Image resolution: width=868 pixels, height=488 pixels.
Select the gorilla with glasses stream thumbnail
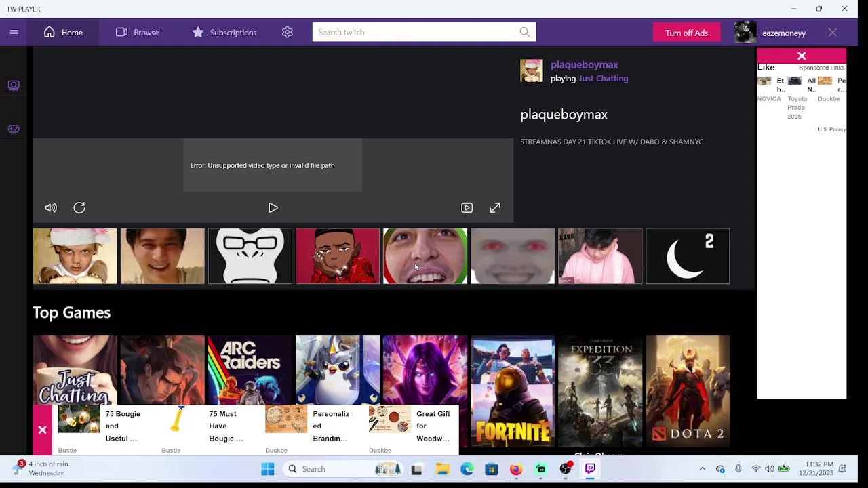pos(250,256)
